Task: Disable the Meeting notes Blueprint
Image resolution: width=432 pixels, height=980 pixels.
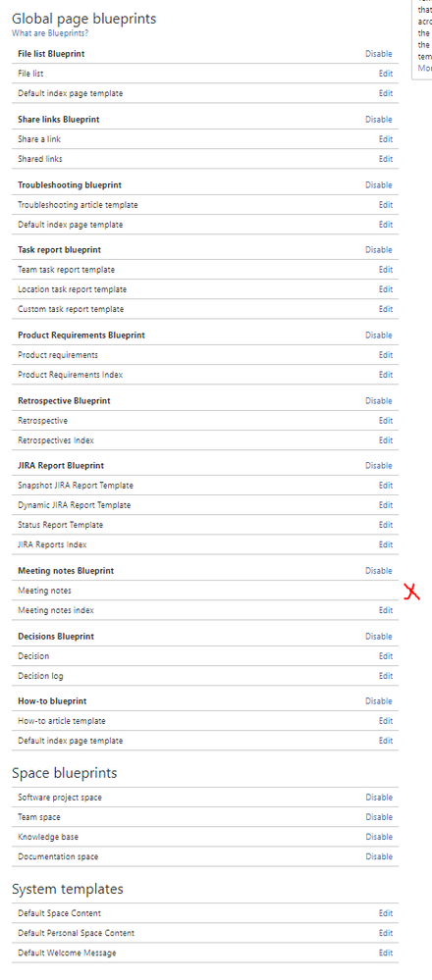Action: click(379, 571)
